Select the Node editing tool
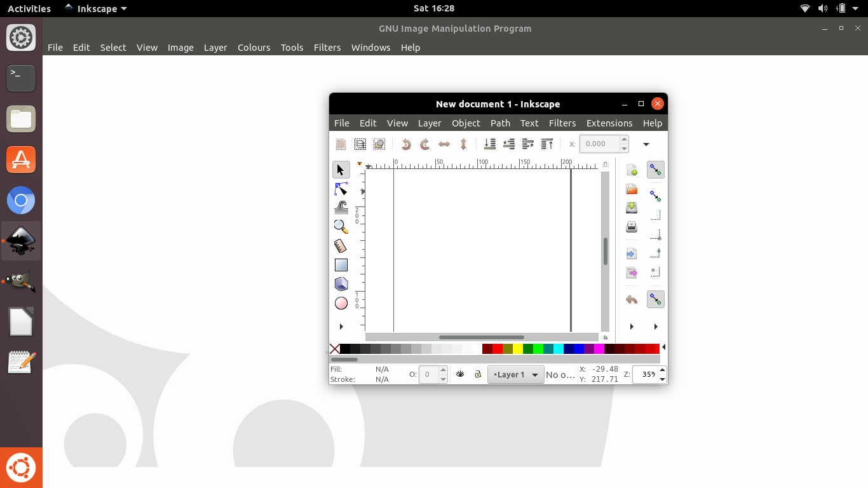The width and height of the screenshot is (868, 488). 341,189
